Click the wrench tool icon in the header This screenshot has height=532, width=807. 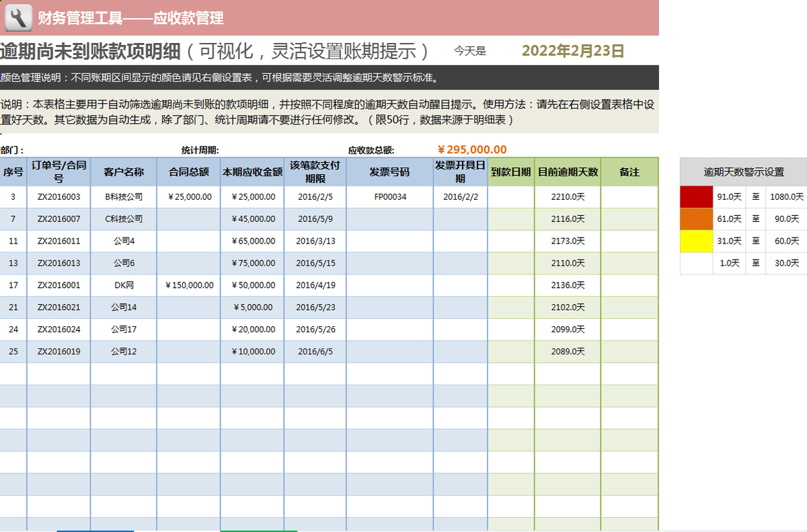[x=20, y=17]
